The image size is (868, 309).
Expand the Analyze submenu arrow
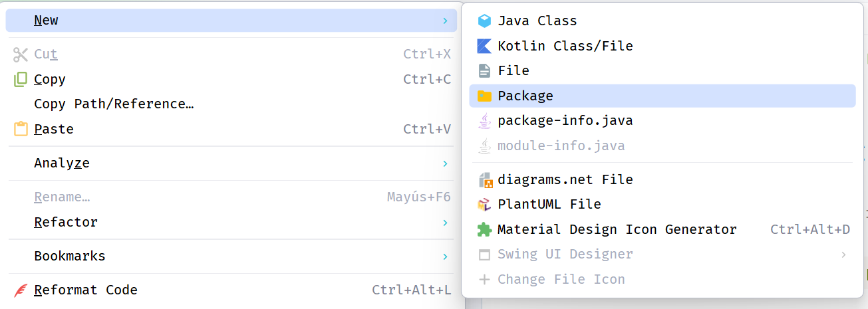445,163
